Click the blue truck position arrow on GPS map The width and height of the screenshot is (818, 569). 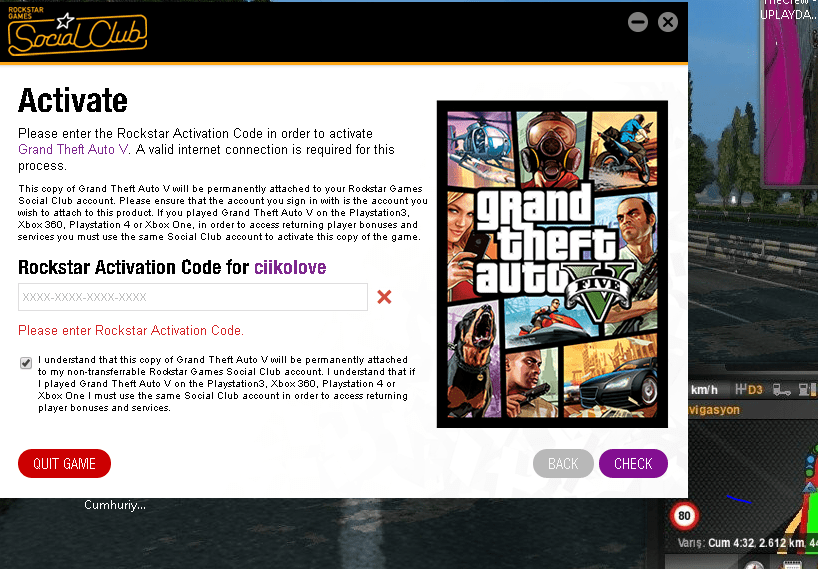(x=809, y=488)
